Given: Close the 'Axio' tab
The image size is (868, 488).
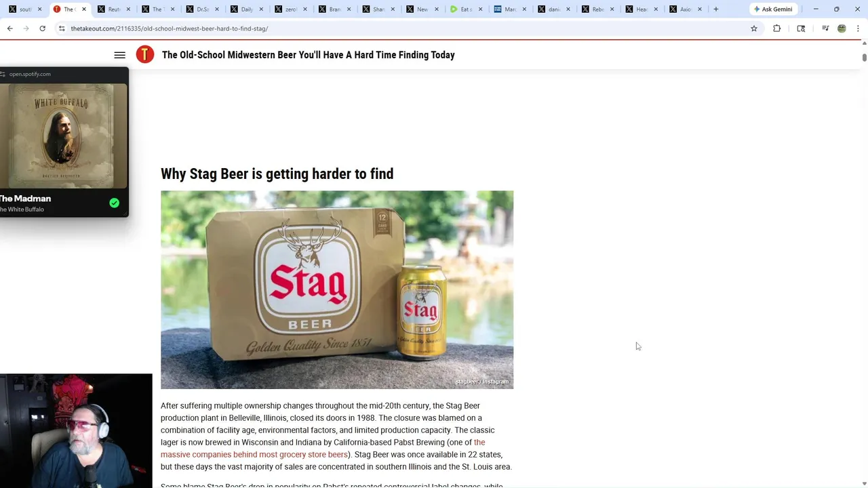Looking at the screenshot, I should (x=700, y=9).
